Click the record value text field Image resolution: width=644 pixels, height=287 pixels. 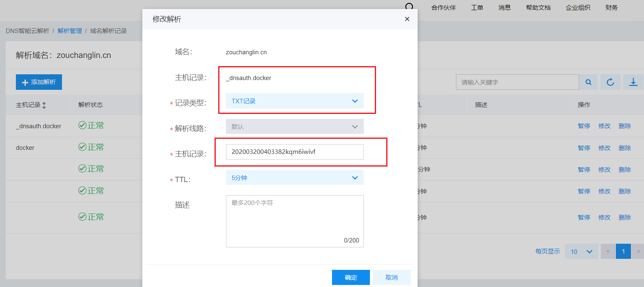[x=294, y=152]
